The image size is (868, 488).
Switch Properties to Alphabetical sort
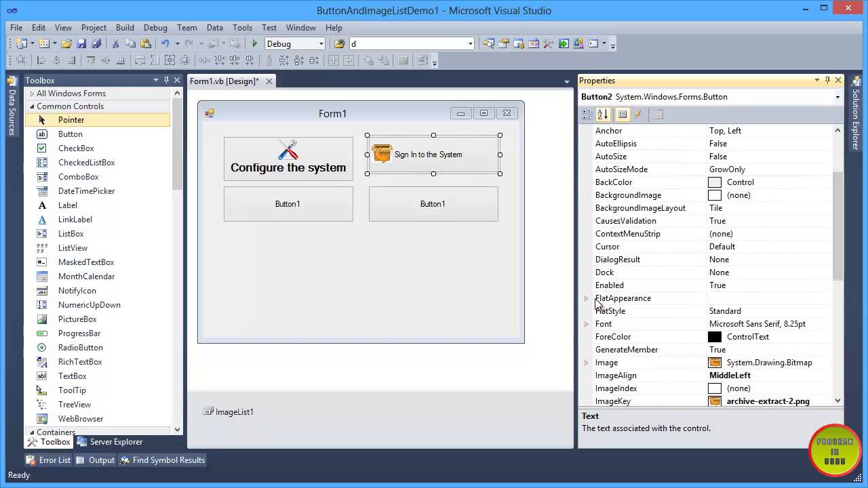603,115
